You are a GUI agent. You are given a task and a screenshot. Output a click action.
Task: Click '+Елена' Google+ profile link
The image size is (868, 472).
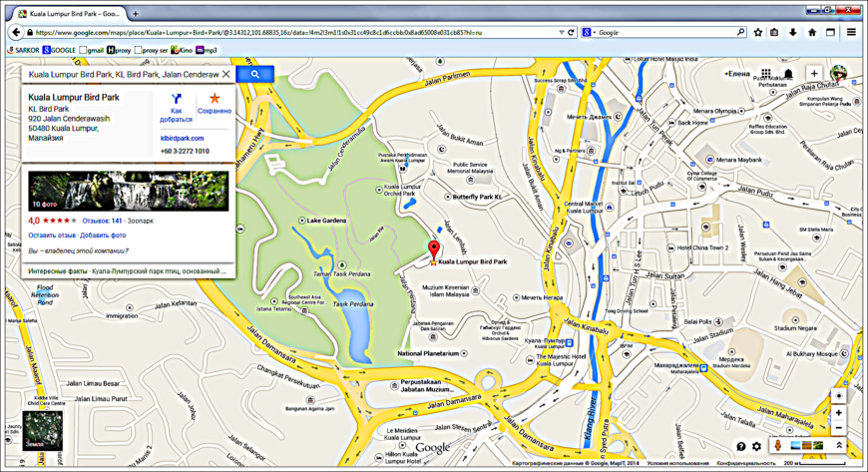[x=737, y=74]
